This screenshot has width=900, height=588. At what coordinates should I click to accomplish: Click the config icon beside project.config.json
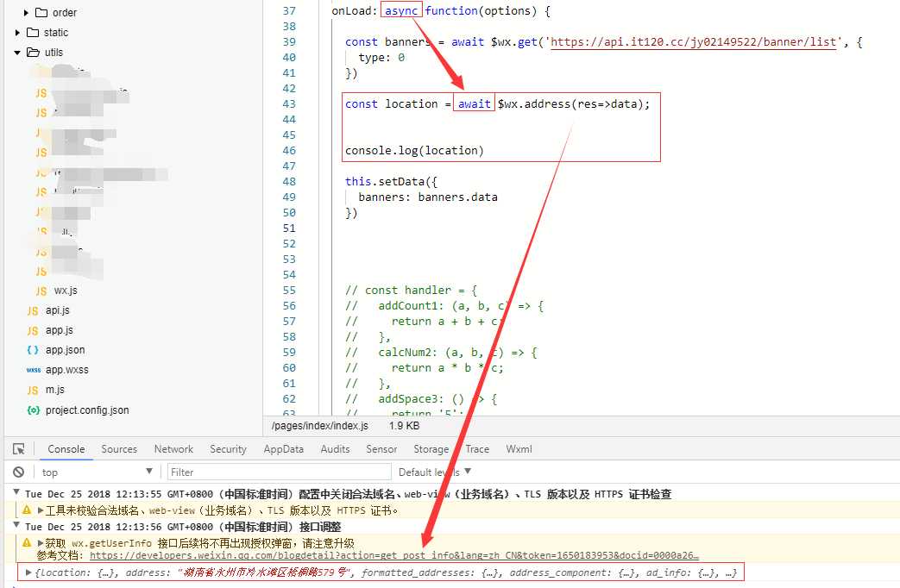34,410
